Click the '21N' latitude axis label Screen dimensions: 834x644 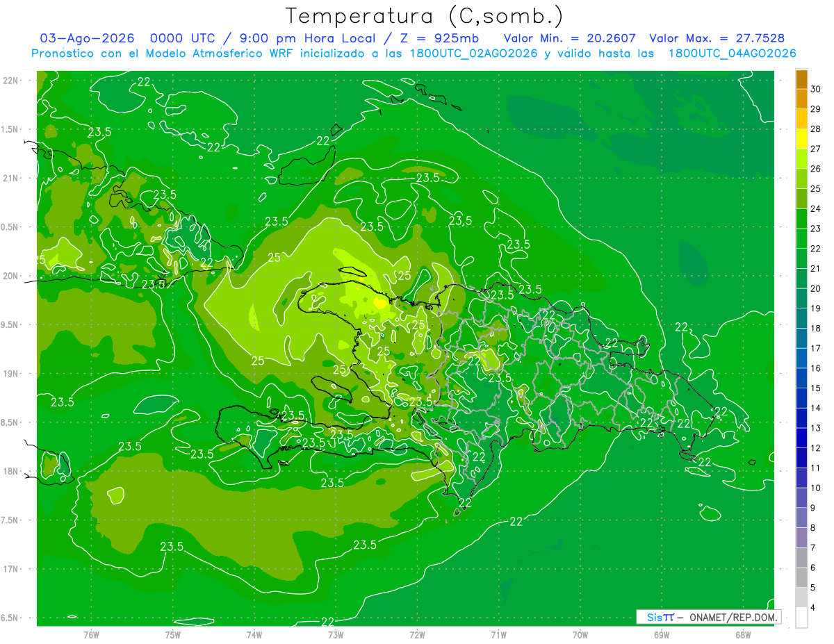tap(11, 178)
